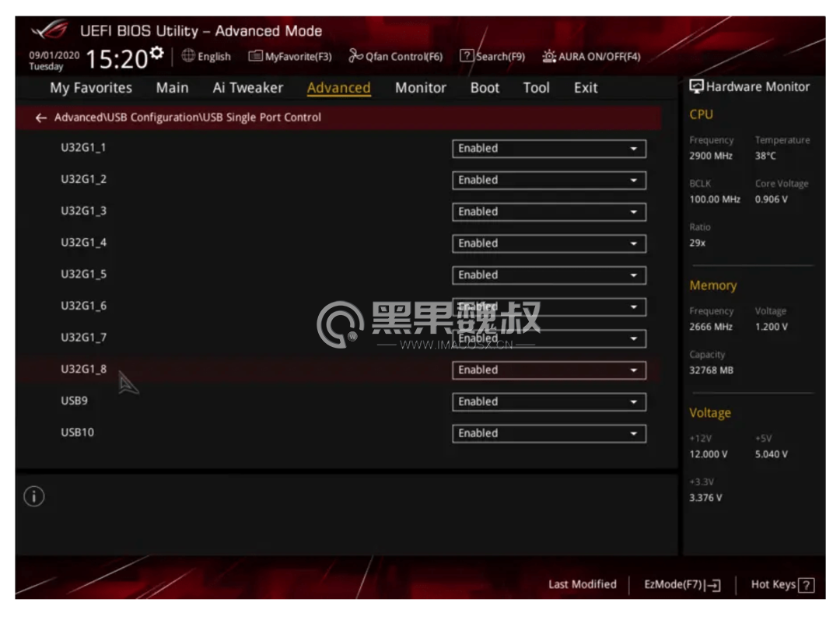840x634 pixels.
Task: Click the back arrow in breadcrumb path
Action: [x=40, y=118]
